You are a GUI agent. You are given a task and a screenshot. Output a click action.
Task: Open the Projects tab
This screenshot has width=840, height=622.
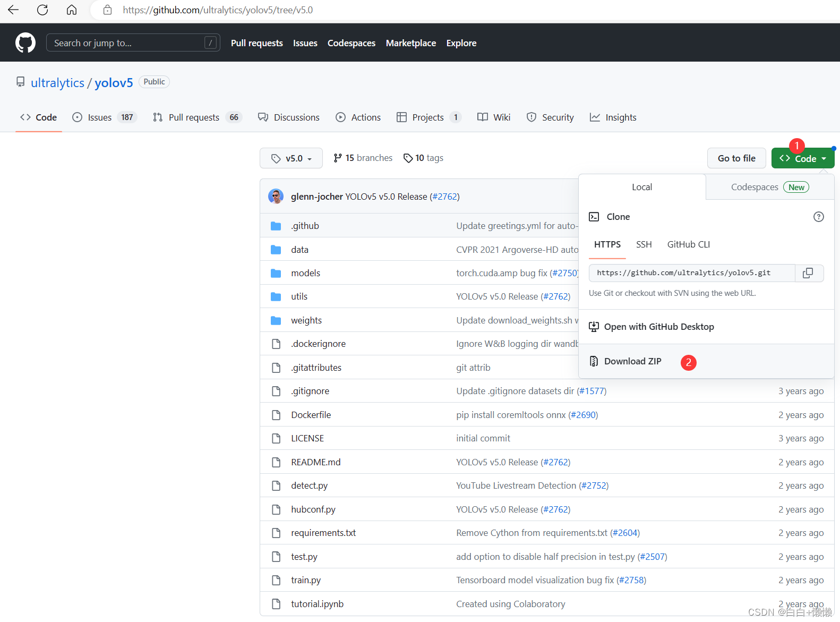pyautogui.click(x=429, y=117)
